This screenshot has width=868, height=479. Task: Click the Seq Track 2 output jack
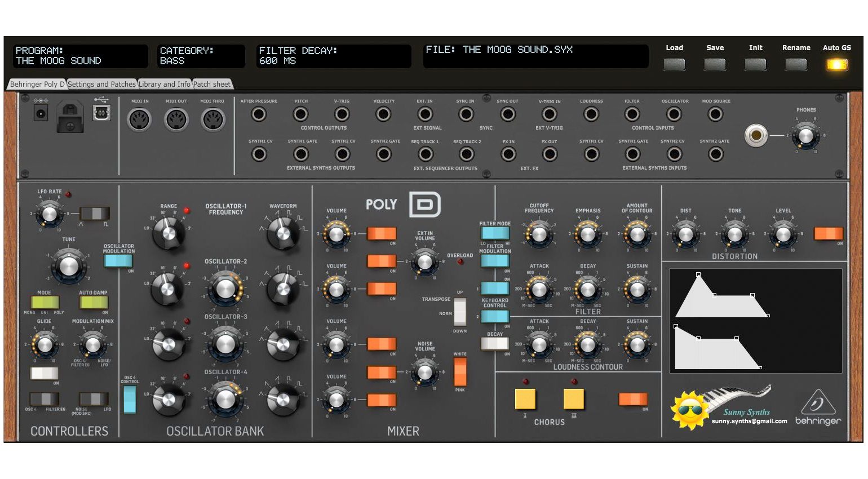(467, 154)
